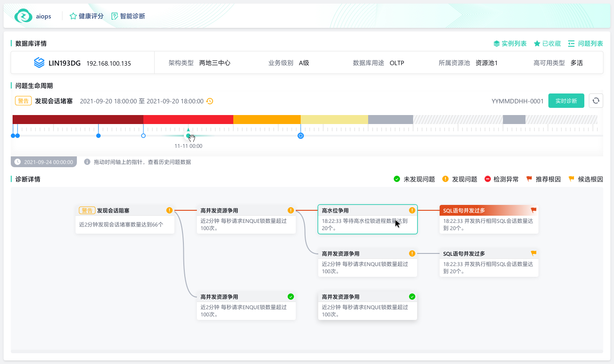Select the A级 business level value
Viewport: 614px width, 364px height.
(x=304, y=63)
